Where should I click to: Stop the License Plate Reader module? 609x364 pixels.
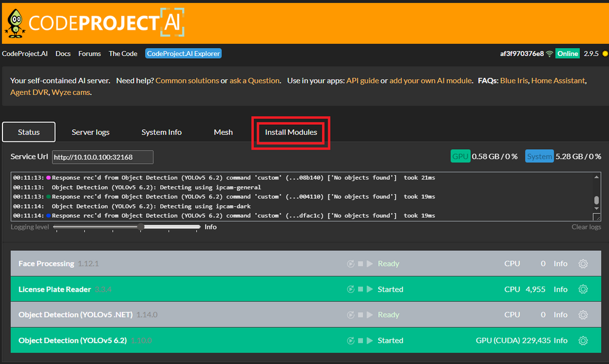tap(361, 290)
